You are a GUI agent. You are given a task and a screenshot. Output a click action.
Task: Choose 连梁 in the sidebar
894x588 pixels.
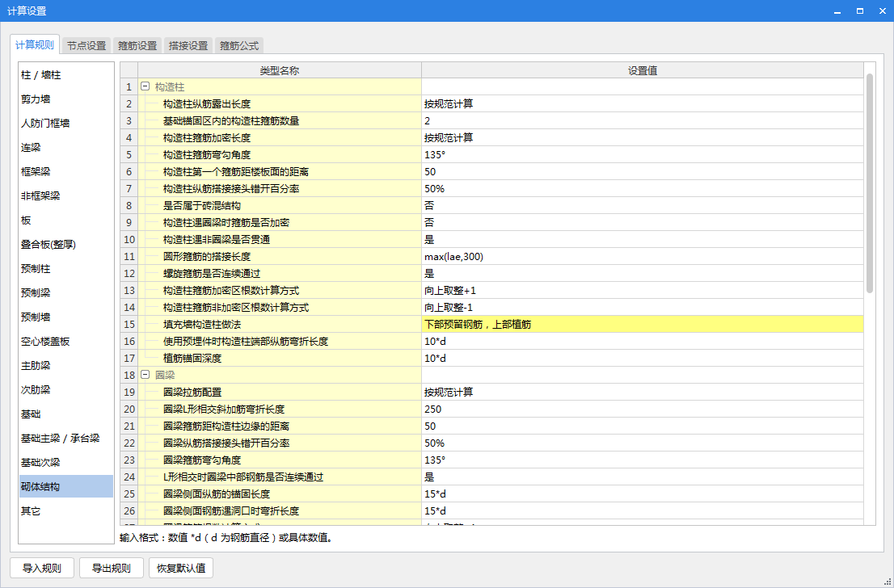pos(66,148)
